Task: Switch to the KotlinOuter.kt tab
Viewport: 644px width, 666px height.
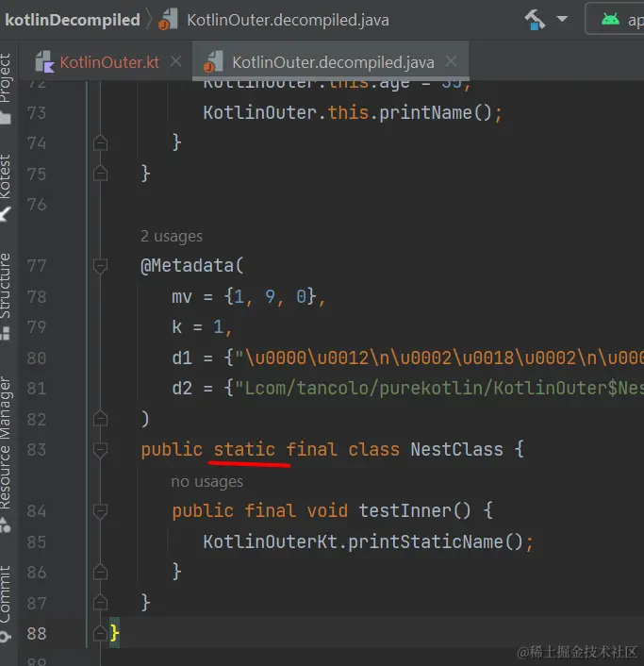Action: pos(109,62)
